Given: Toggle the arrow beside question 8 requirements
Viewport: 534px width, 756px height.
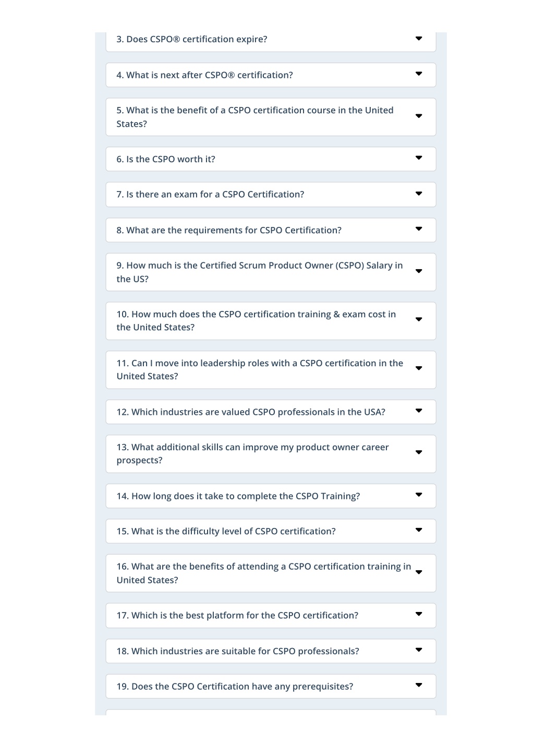Looking at the screenshot, I should pos(419,229).
